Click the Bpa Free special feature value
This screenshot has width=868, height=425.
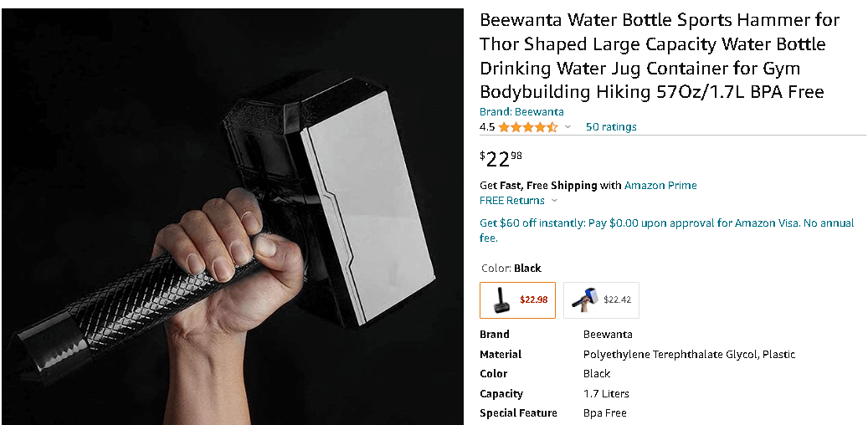[x=604, y=413]
